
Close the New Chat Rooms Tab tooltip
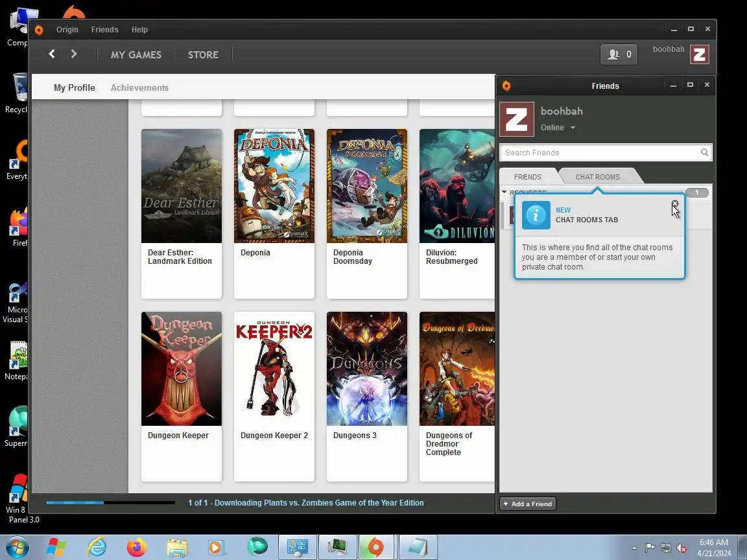[674, 204]
